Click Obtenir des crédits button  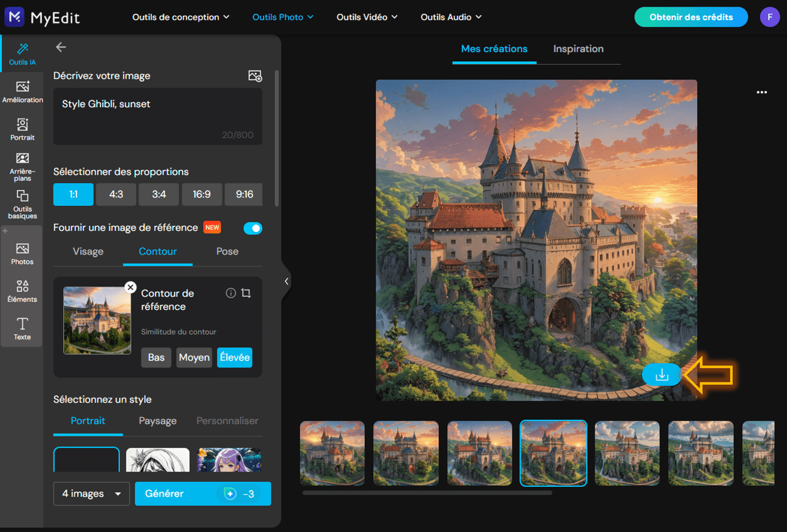coord(691,17)
